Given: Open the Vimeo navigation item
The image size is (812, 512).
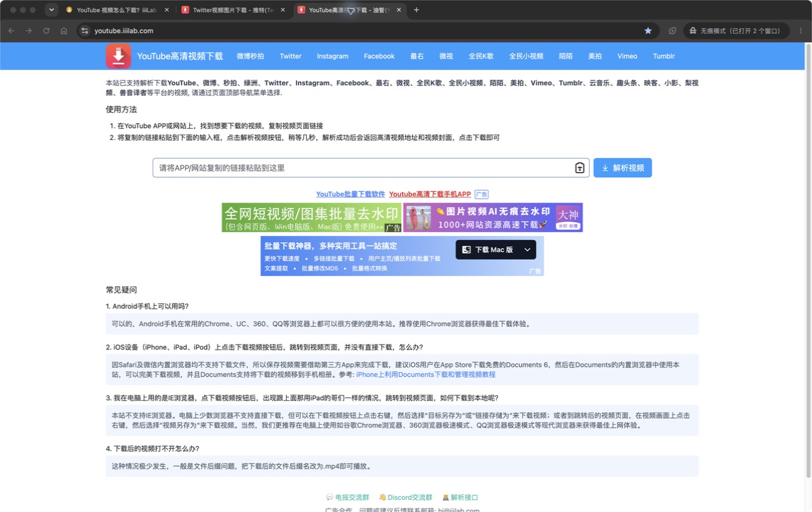Looking at the screenshot, I should (627, 56).
